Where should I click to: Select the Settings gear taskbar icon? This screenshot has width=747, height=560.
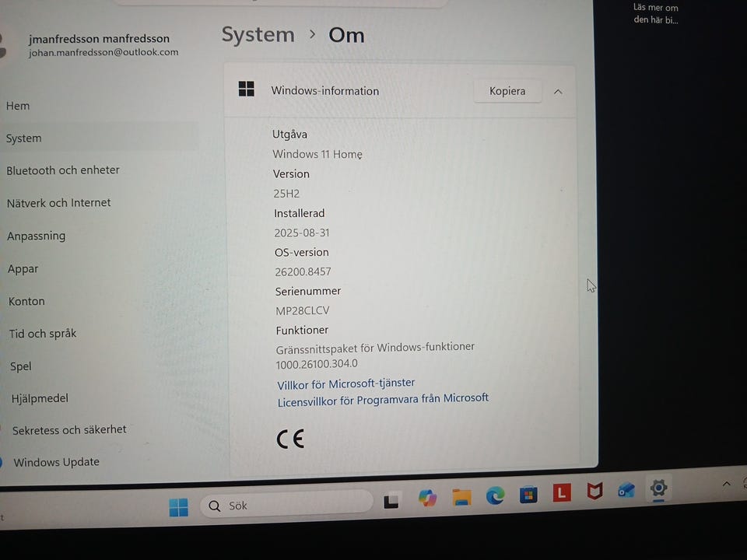(x=658, y=488)
